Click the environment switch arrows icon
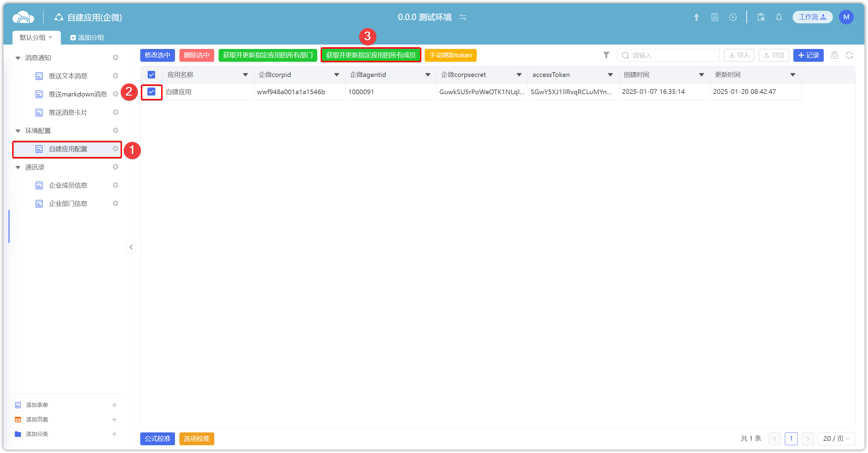This screenshot has height=453, width=868. pos(463,17)
